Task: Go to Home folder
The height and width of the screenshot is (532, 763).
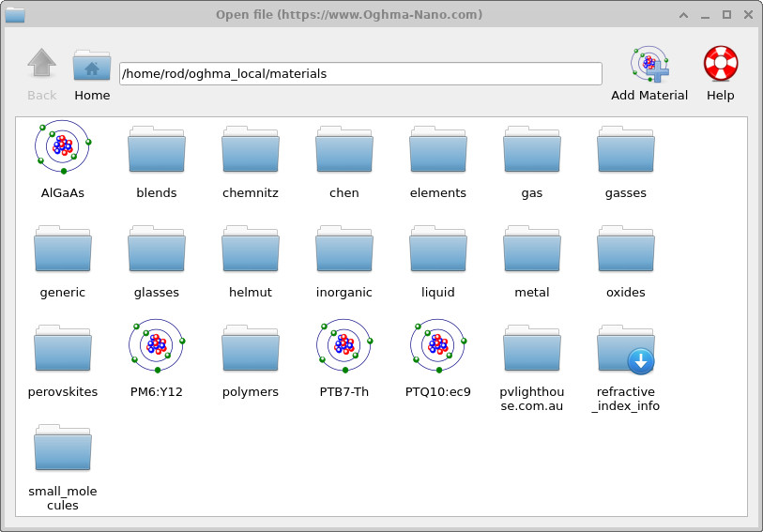Action: tap(92, 66)
